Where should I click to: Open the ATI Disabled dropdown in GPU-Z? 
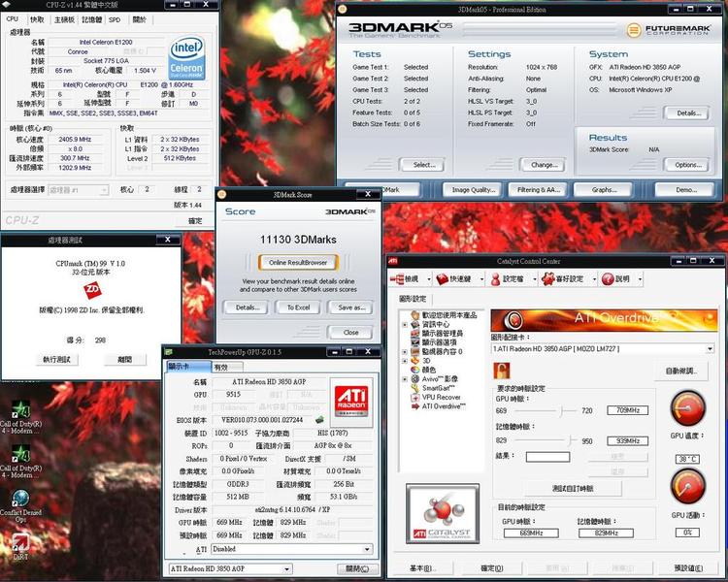click(x=367, y=549)
